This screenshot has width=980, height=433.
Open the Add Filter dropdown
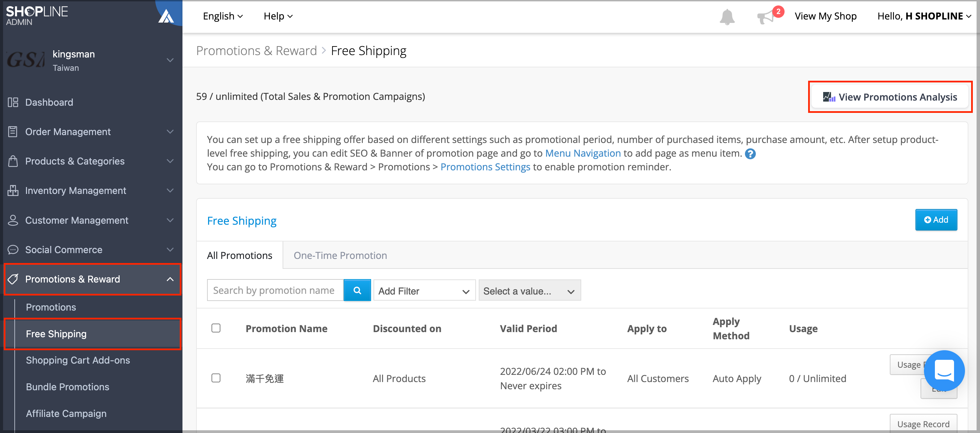pos(424,291)
